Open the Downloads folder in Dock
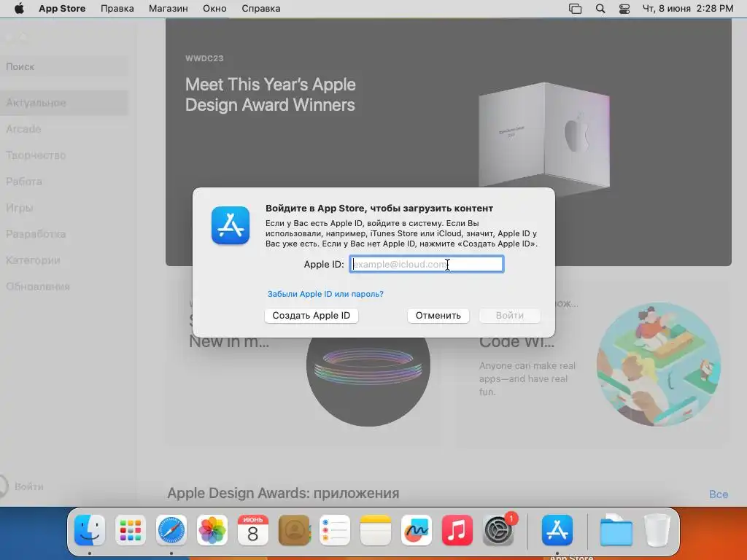 pyautogui.click(x=616, y=529)
